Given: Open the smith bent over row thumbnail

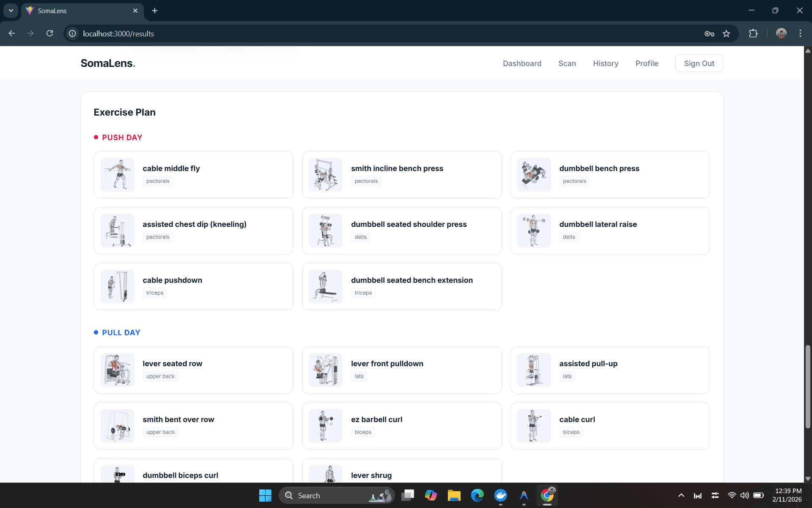Looking at the screenshot, I should [x=118, y=426].
